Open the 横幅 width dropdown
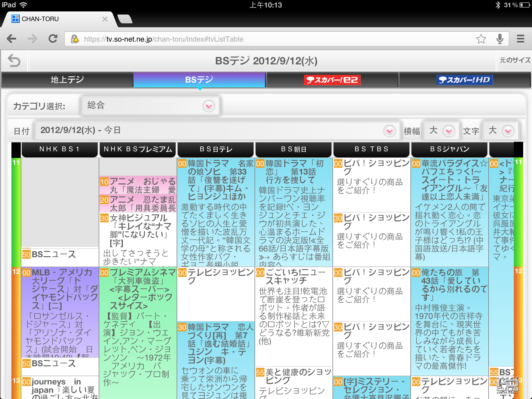 (441, 130)
